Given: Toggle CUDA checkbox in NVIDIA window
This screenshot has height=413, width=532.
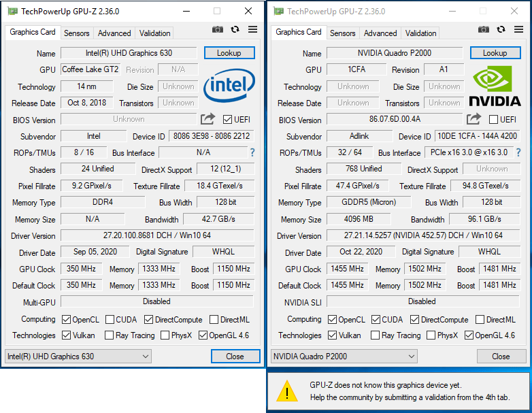Looking at the screenshot, I should coord(376,320).
